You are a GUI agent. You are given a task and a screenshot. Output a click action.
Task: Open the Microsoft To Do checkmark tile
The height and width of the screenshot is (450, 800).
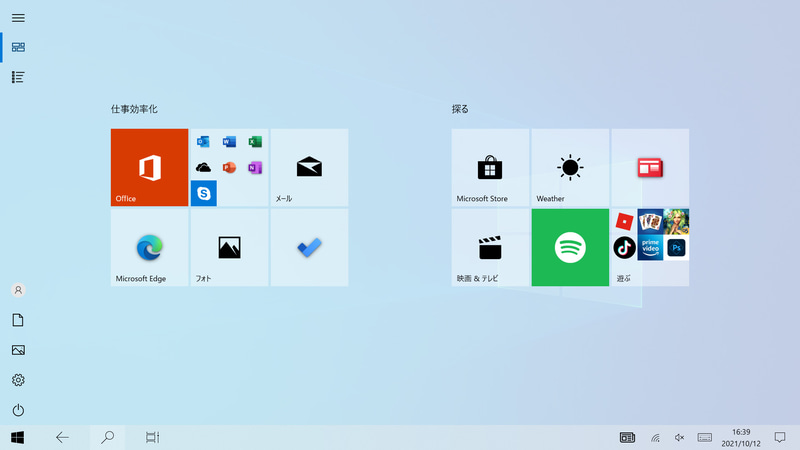click(309, 247)
